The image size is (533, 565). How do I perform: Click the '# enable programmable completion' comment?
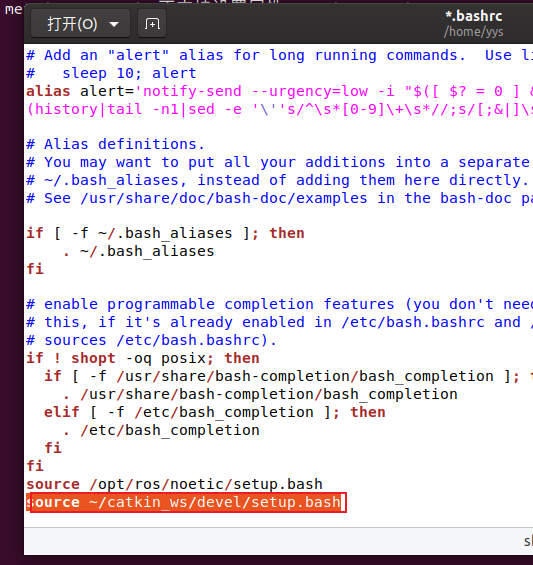[x=279, y=304]
